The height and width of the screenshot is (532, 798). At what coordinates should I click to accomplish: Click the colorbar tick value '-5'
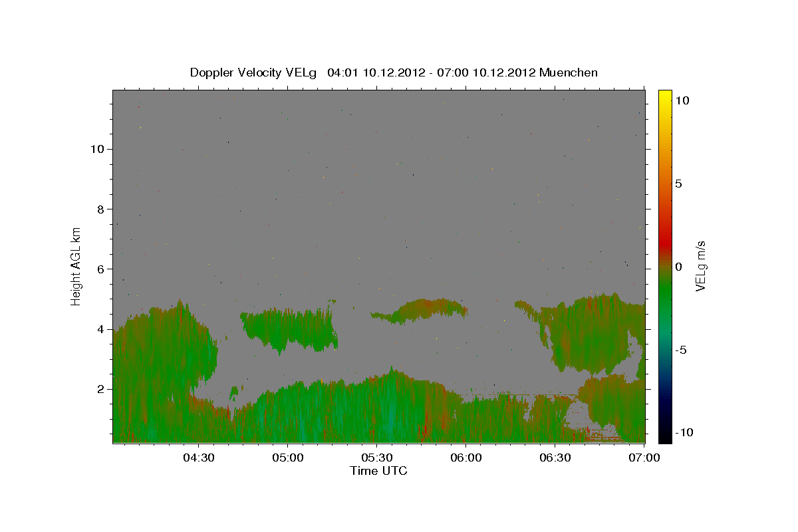682,350
